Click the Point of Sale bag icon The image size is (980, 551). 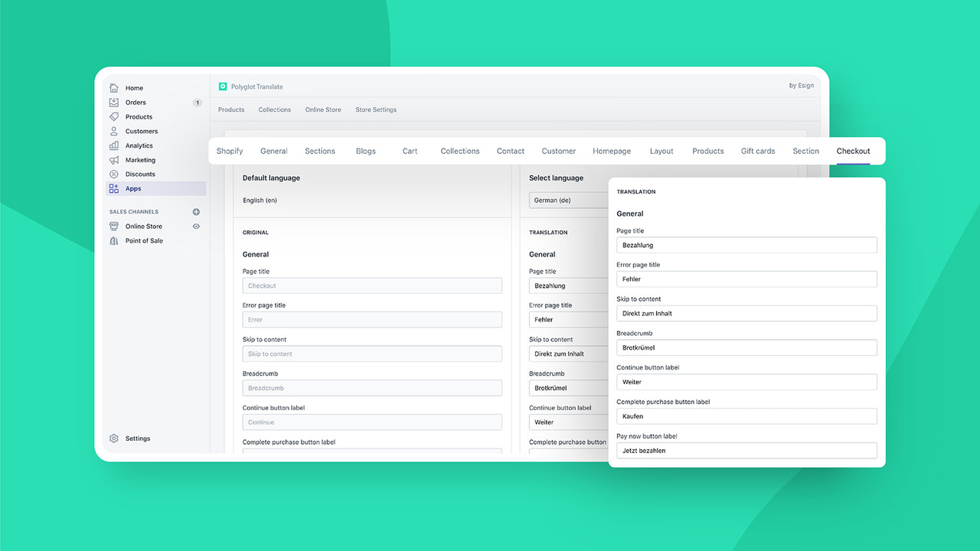[114, 241]
